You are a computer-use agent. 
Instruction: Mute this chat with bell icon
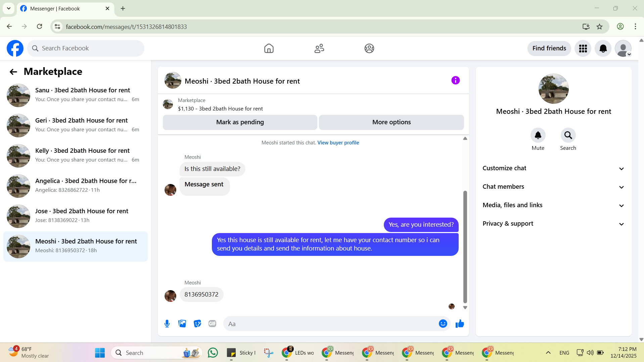[x=538, y=135]
